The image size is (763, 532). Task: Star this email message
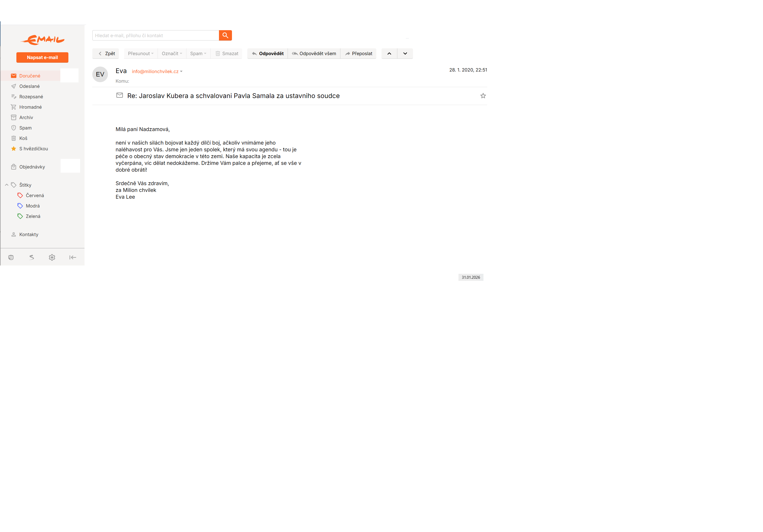483,96
